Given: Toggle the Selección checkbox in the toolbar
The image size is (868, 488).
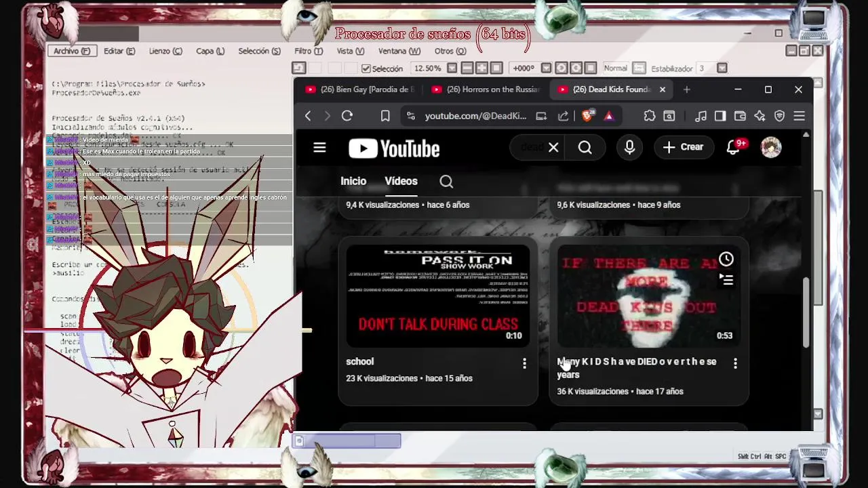Looking at the screenshot, I should [366, 68].
